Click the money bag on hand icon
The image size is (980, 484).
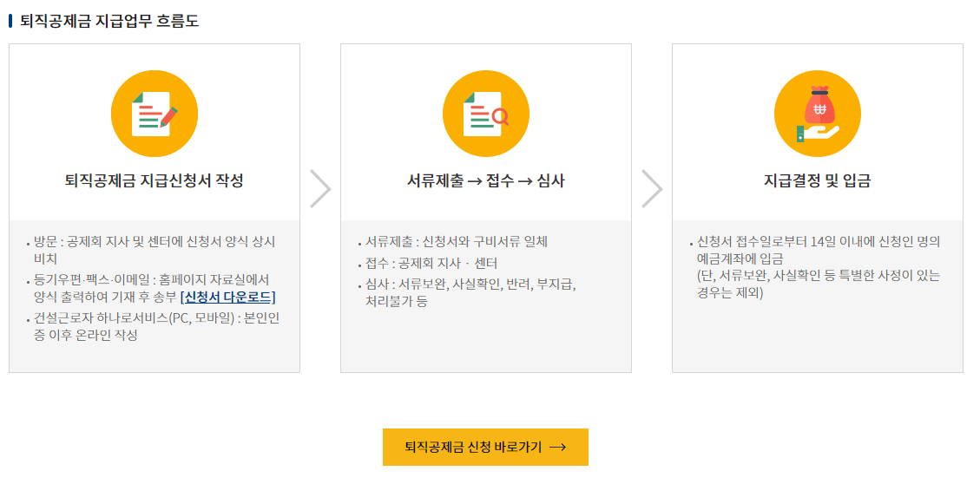pyautogui.click(x=818, y=114)
